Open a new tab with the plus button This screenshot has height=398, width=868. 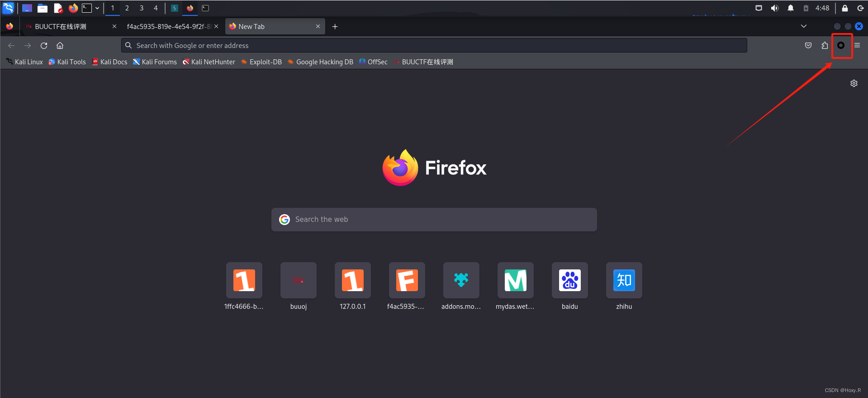point(335,27)
